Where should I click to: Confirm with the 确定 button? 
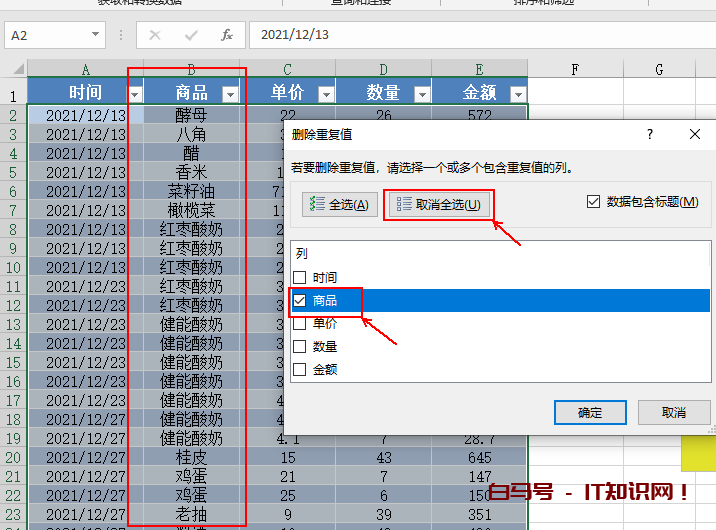[x=590, y=413]
